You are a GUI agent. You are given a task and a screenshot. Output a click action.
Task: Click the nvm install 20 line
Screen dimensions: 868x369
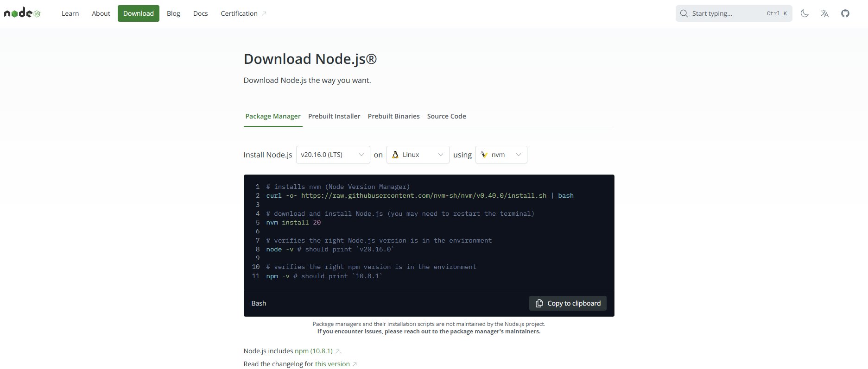tap(293, 223)
